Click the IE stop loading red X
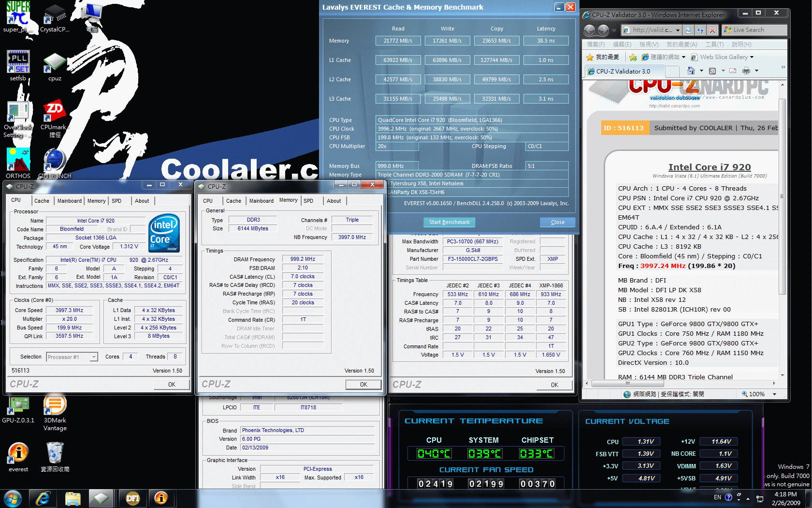 coord(712,30)
